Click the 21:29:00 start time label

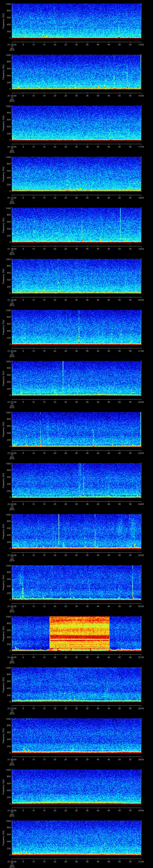(x=12, y=810)
